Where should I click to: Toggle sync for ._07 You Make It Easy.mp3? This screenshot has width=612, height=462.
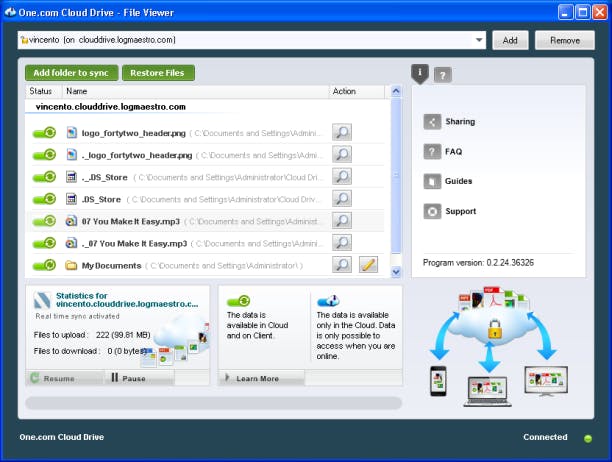click(44, 243)
